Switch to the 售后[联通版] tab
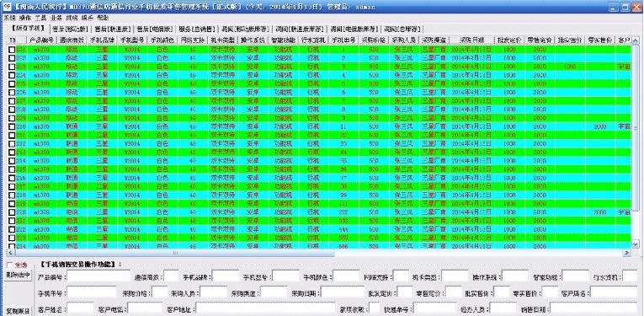The height and width of the screenshot is (316, 644). click(112, 29)
